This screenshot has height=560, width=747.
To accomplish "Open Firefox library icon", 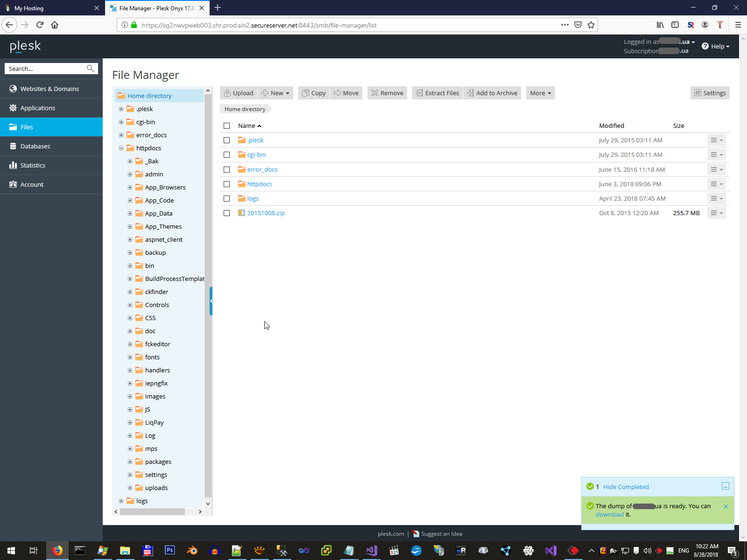I will 660,25.
